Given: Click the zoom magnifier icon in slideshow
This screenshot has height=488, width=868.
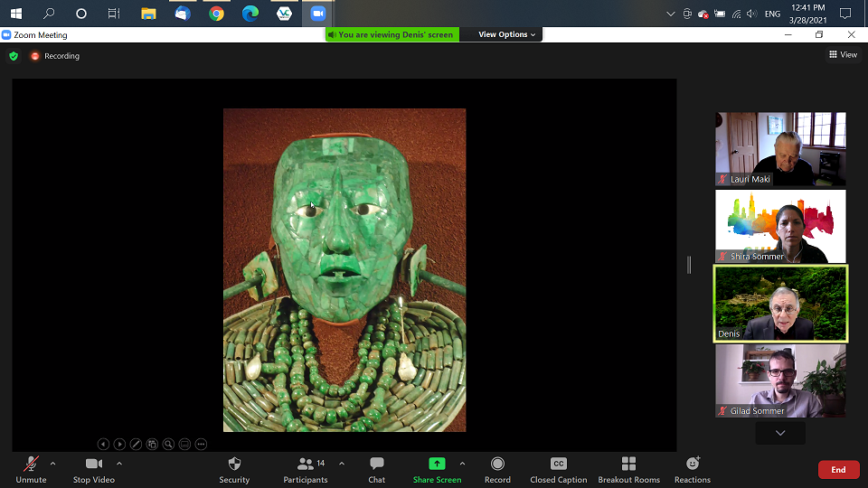Looking at the screenshot, I should 168,444.
